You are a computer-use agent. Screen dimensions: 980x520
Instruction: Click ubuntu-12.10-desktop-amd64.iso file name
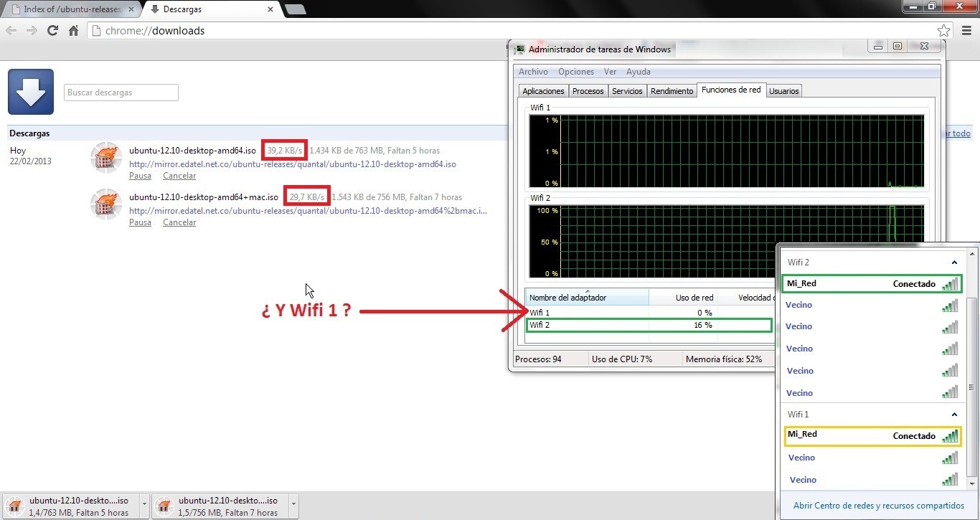click(x=192, y=151)
